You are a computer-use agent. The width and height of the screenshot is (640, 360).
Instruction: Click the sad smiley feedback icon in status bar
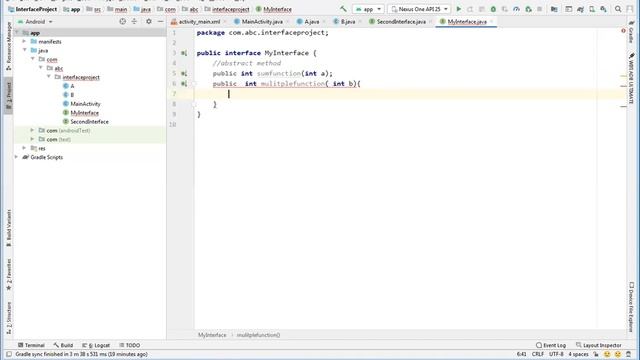pos(618,354)
